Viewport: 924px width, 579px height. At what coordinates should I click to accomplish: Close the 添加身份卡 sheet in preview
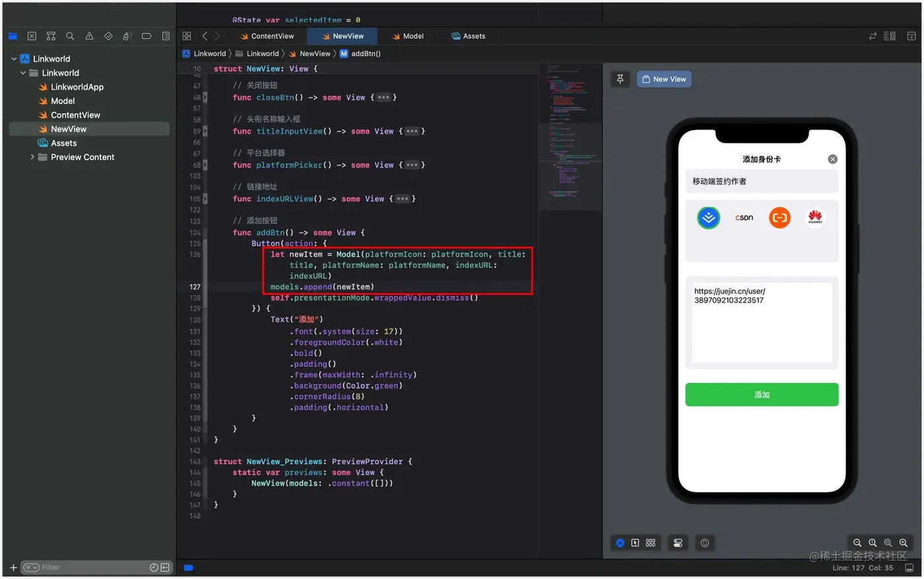(x=832, y=159)
